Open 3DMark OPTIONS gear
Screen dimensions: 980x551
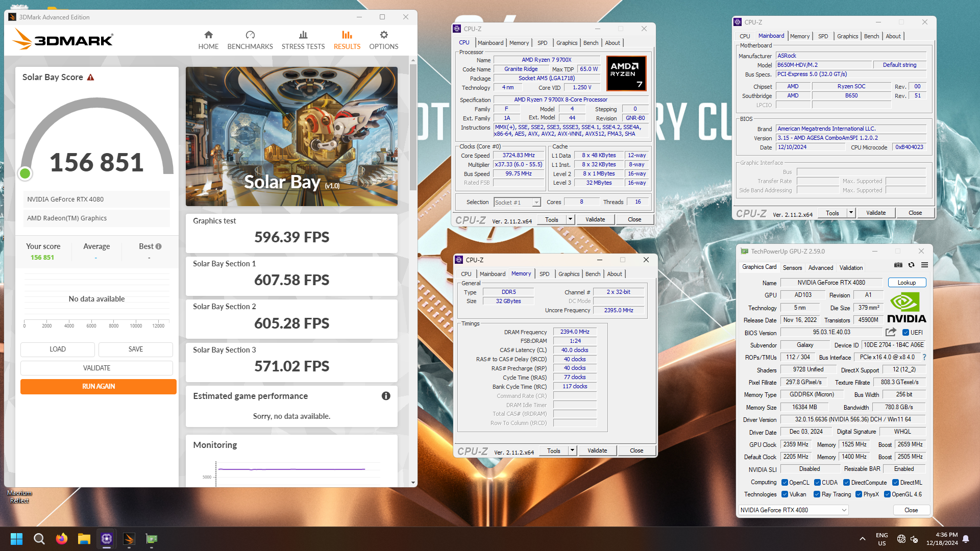tap(384, 40)
